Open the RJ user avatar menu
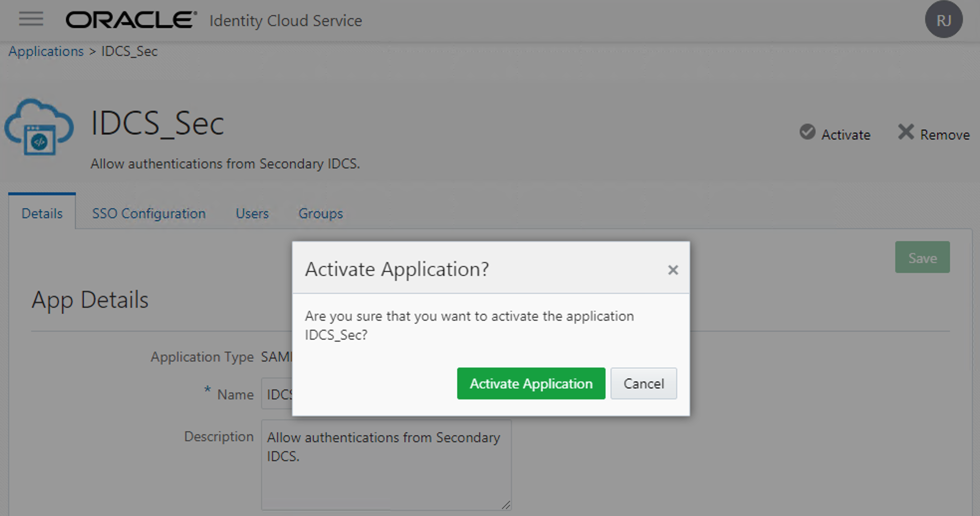This screenshot has height=516, width=980. (x=943, y=20)
